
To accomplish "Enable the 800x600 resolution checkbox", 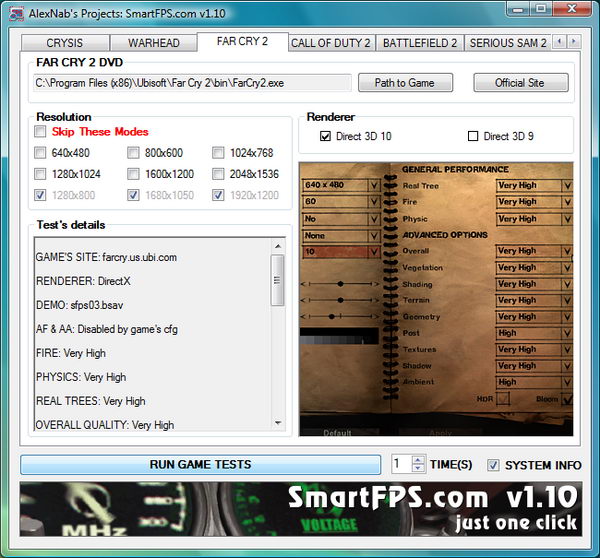I will (133, 153).
